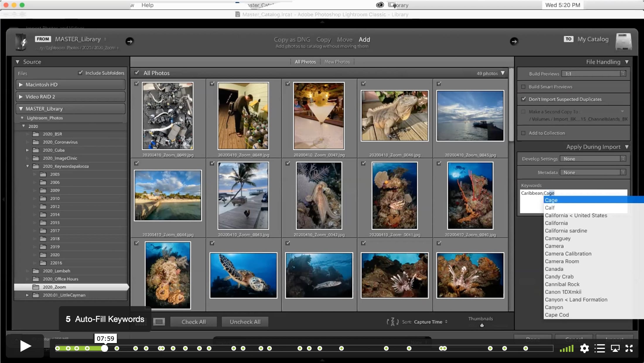Open the Develop Settings dropdown
Viewport: 644px width, 363px height.
[x=593, y=159]
